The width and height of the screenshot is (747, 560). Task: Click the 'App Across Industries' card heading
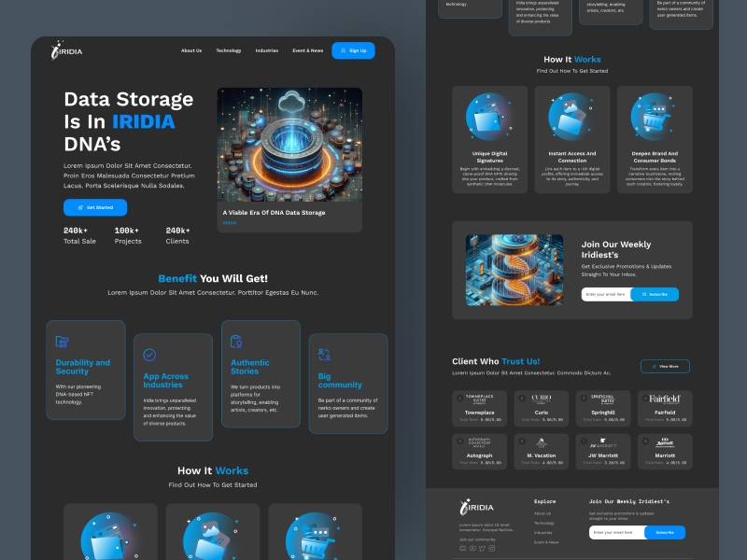166,381
